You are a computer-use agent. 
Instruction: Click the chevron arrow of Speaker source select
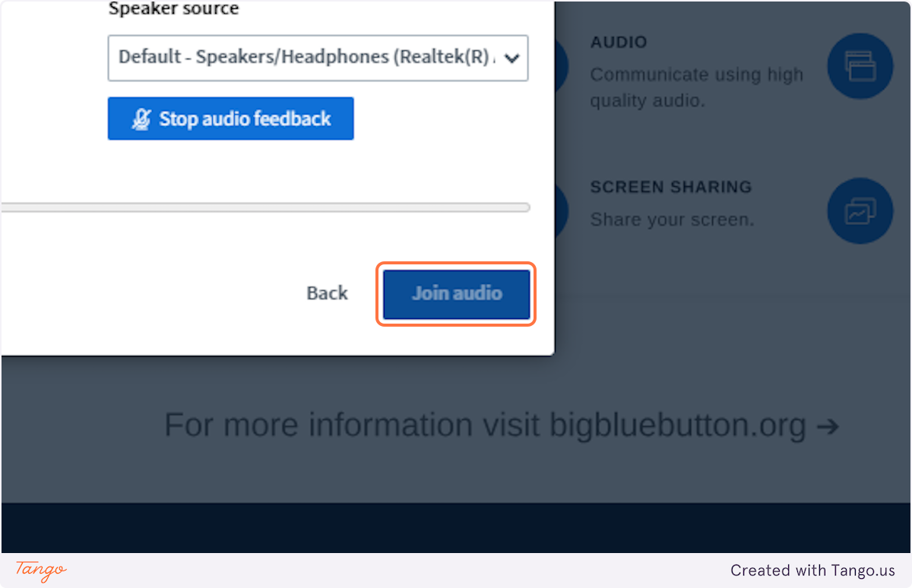tap(512, 58)
